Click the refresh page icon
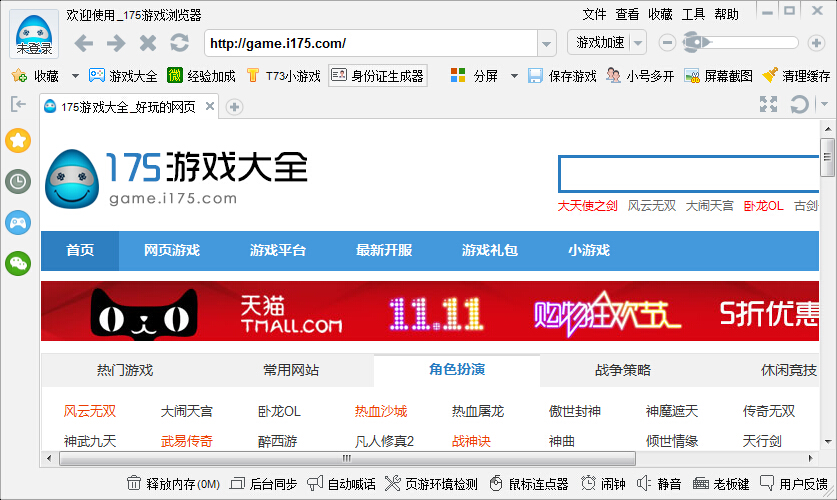Viewport: 837px width, 500px height. tap(179, 43)
